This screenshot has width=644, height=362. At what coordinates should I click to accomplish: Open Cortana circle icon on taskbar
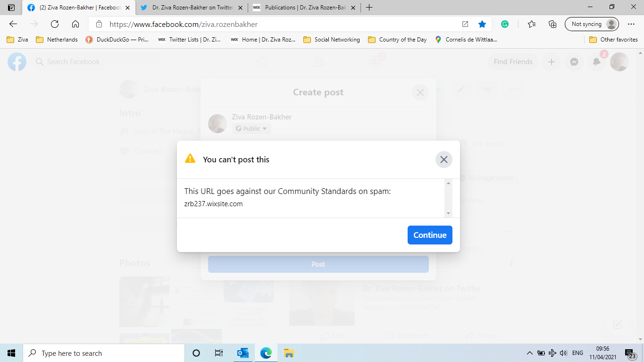coord(196,353)
